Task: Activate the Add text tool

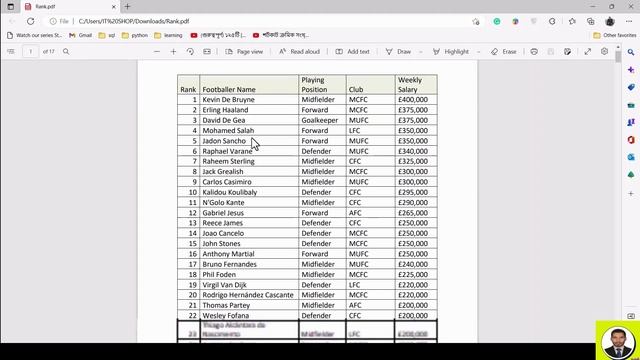Action: (352, 52)
